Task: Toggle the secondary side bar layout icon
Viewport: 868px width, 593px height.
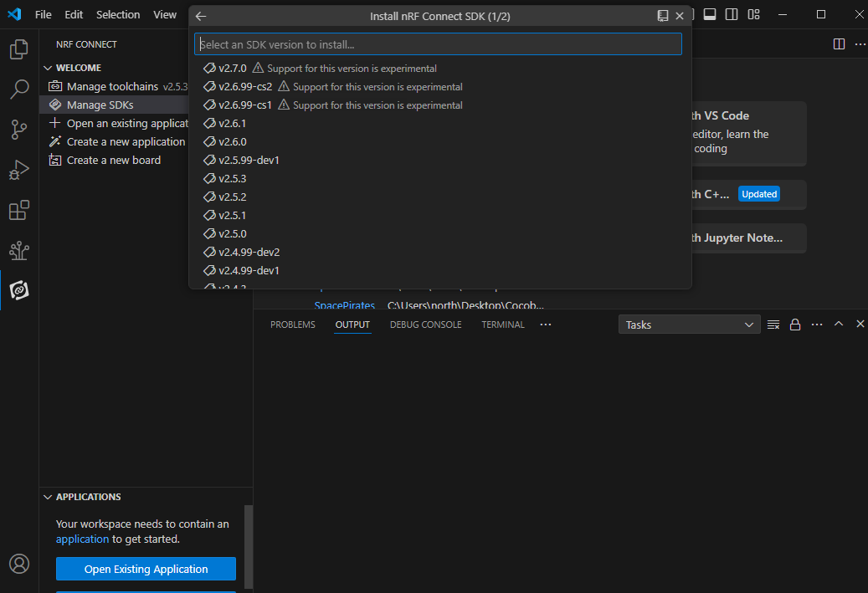Action: [x=732, y=14]
